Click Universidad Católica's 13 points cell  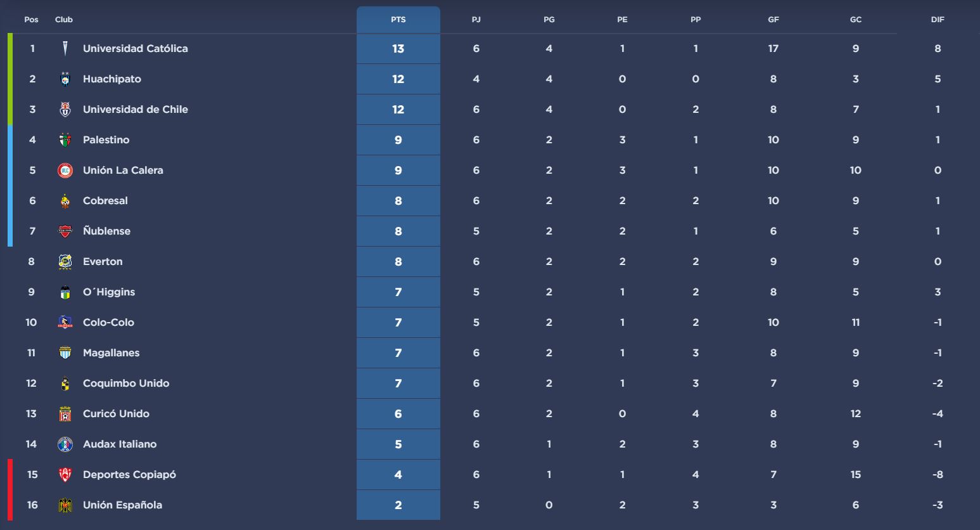point(398,49)
